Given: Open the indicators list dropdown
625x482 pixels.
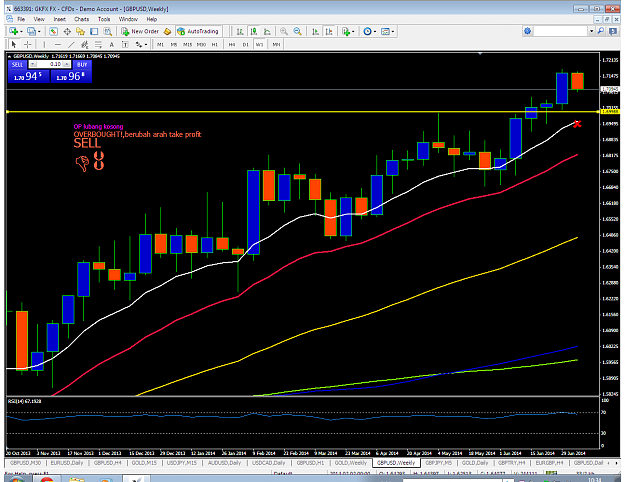Looking at the screenshot, I should (348, 31).
